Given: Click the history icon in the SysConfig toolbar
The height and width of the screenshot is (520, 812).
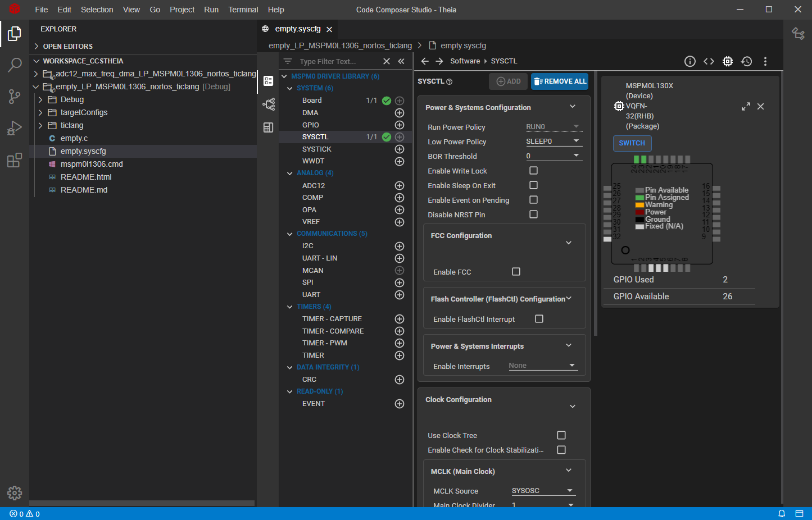Looking at the screenshot, I should [746, 61].
